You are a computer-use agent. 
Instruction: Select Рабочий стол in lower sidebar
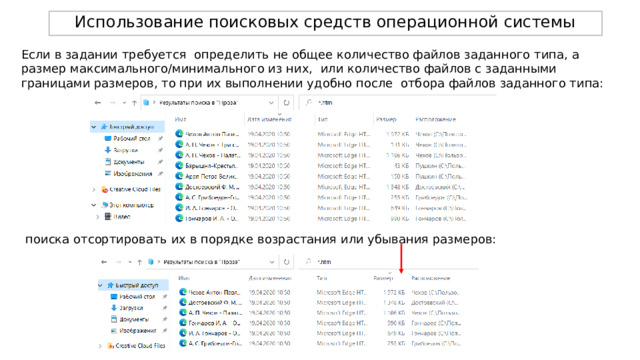pos(138,297)
